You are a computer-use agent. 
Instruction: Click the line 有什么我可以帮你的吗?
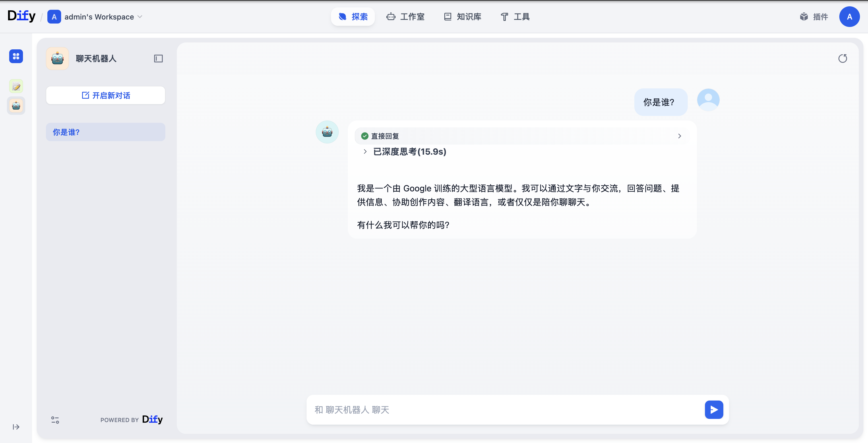pos(403,225)
